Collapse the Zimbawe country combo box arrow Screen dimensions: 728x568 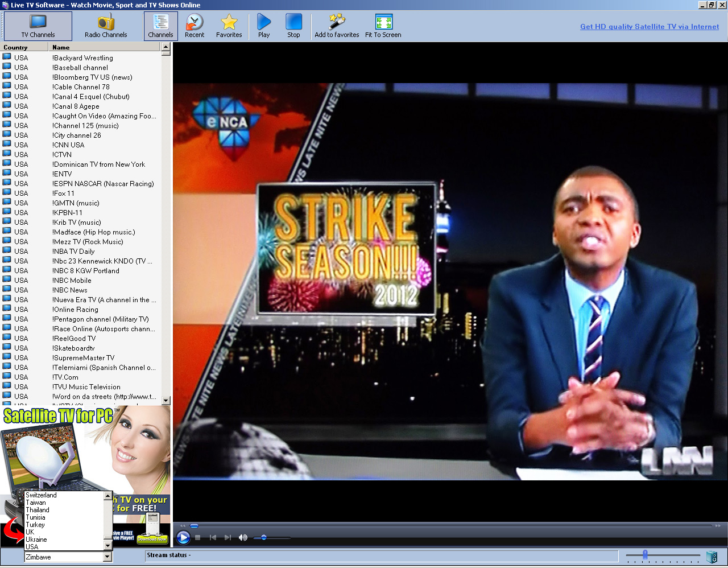pos(107,557)
